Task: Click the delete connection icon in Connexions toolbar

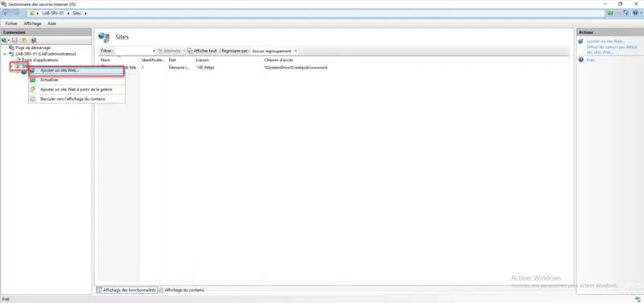Action: (34, 40)
